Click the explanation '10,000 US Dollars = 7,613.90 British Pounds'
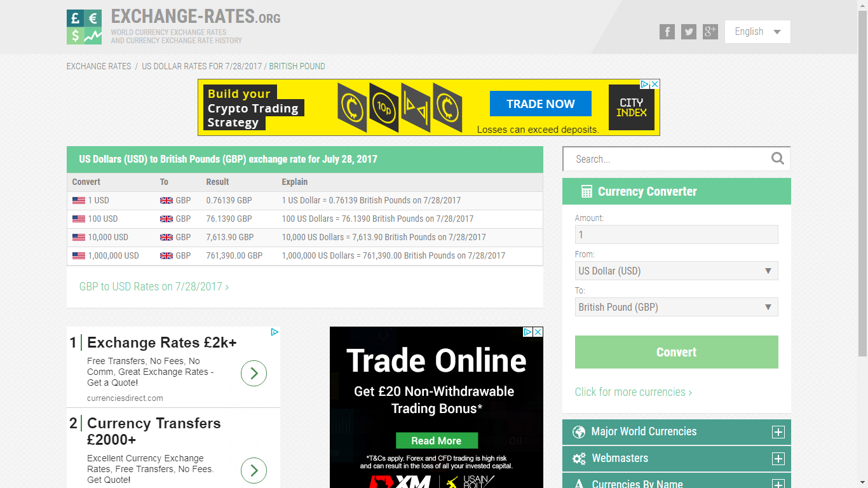Image resolution: width=868 pixels, height=488 pixels. point(384,237)
